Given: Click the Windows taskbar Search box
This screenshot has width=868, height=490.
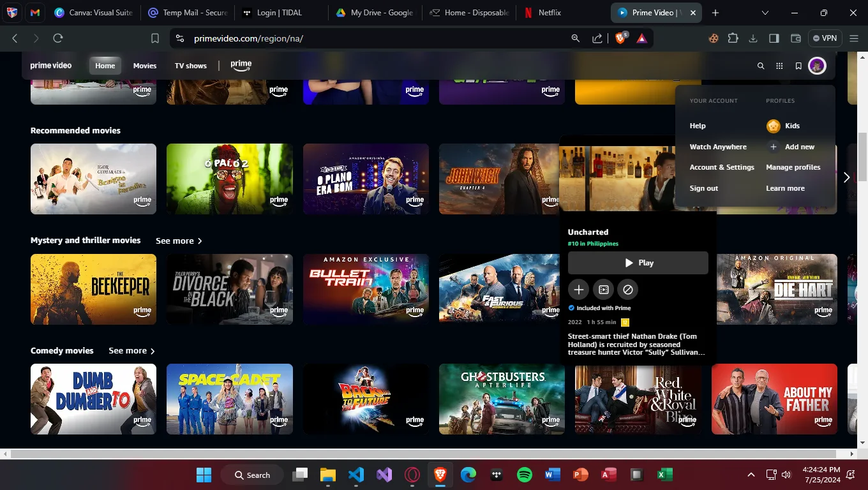Looking at the screenshot, I should [x=253, y=475].
